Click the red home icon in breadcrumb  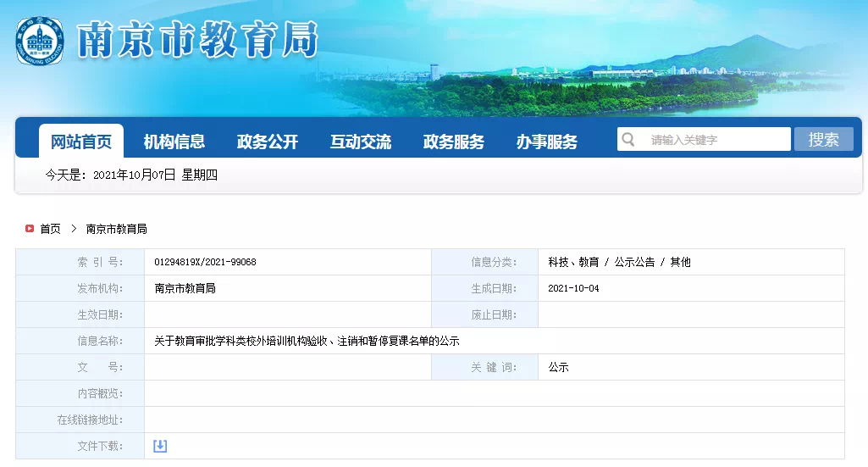pyautogui.click(x=30, y=229)
